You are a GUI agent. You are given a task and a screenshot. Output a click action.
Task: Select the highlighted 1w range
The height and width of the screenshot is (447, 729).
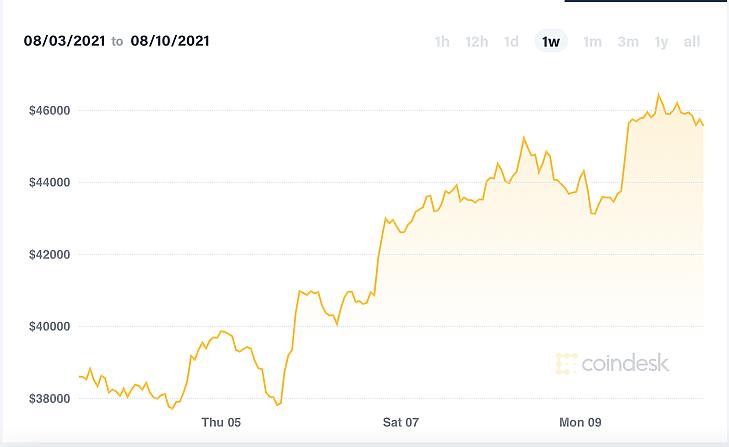click(x=551, y=42)
